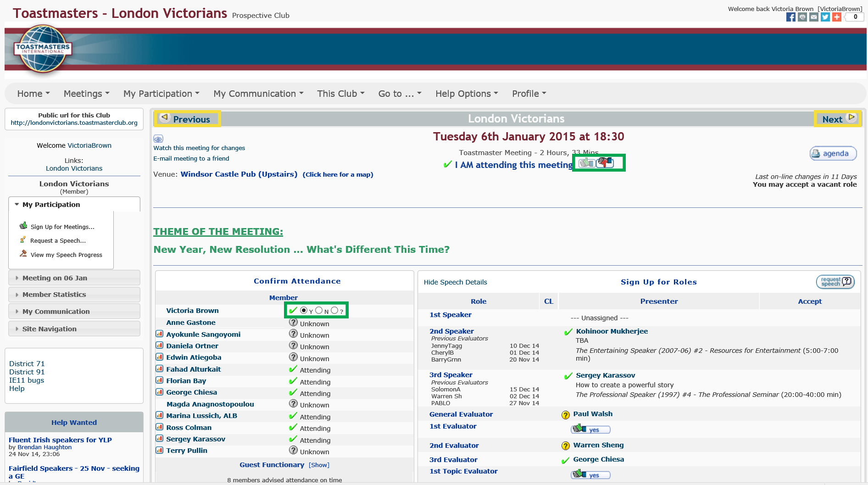Collapse the My Participation sidebar section
Image resolution: width=868 pixels, height=485 pixels.
point(51,205)
